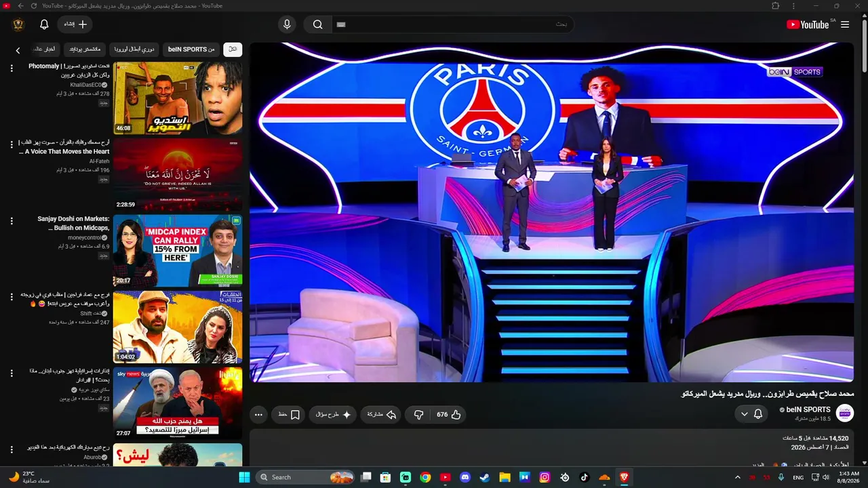
Task: Open File Explorer from the taskbar
Action: tap(505, 477)
